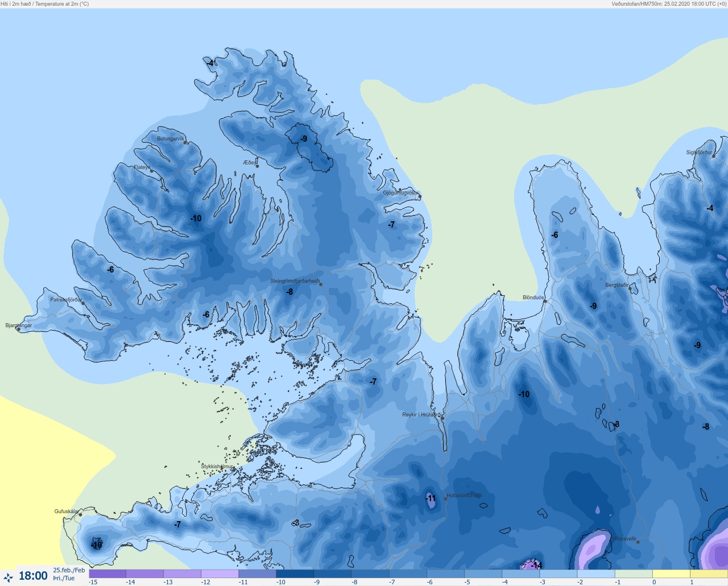Click the Bjargtangar station label
The image size is (728, 586).
(x=19, y=325)
